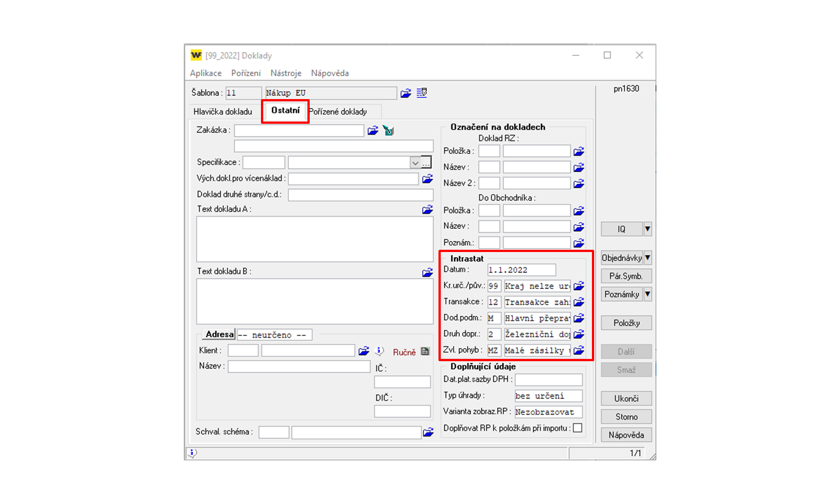Click the green filter icon next to Zakázka
The height and width of the screenshot is (504, 840).
point(389,130)
